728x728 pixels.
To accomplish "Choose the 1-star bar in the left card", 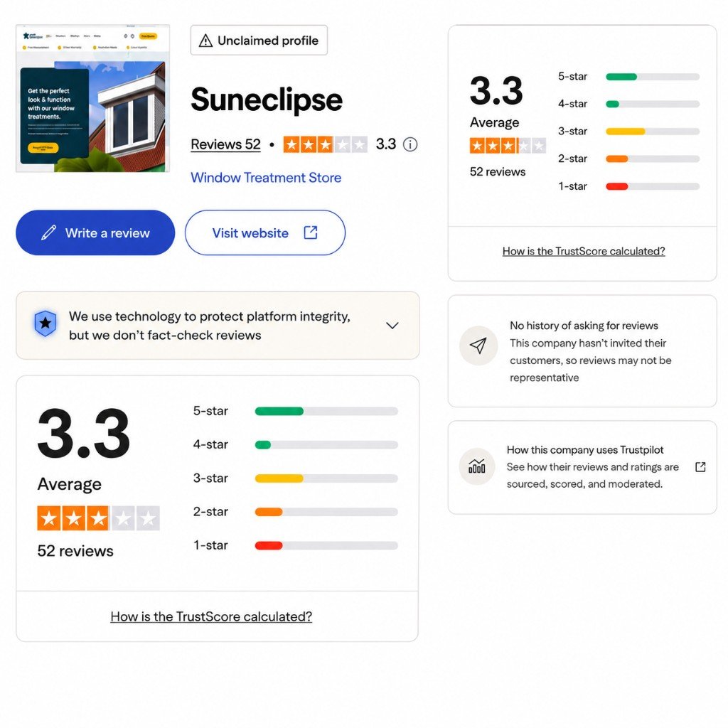I will point(326,545).
